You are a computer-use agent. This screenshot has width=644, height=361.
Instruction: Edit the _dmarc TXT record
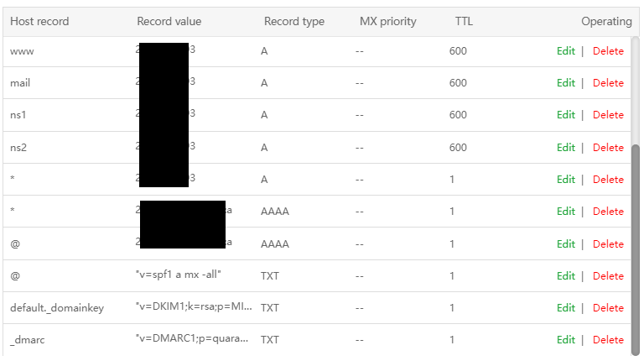[565, 340]
